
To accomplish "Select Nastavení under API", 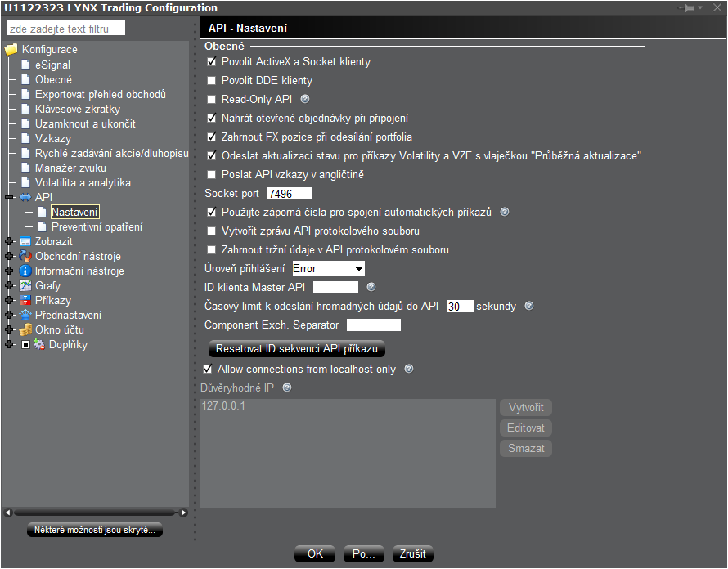I will (74, 212).
